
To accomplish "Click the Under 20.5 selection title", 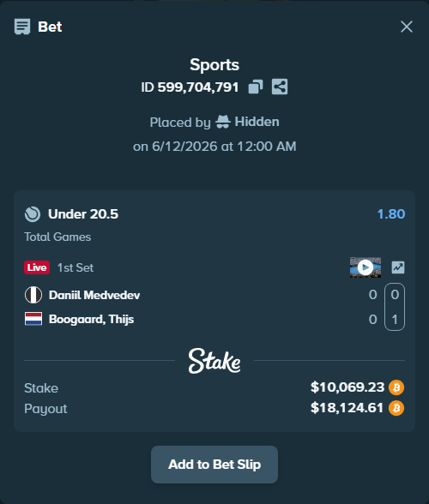I will click(83, 214).
